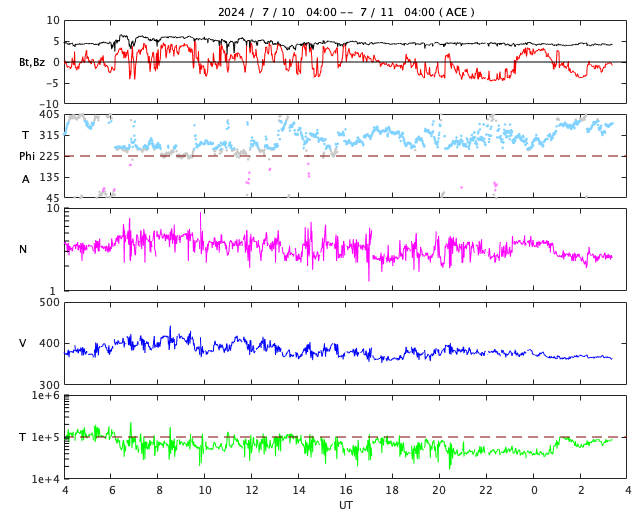This screenshot has width=640, height=512.
Task: Click the 5 tick of the Bt,Bz panel
Action: [56, 42]
